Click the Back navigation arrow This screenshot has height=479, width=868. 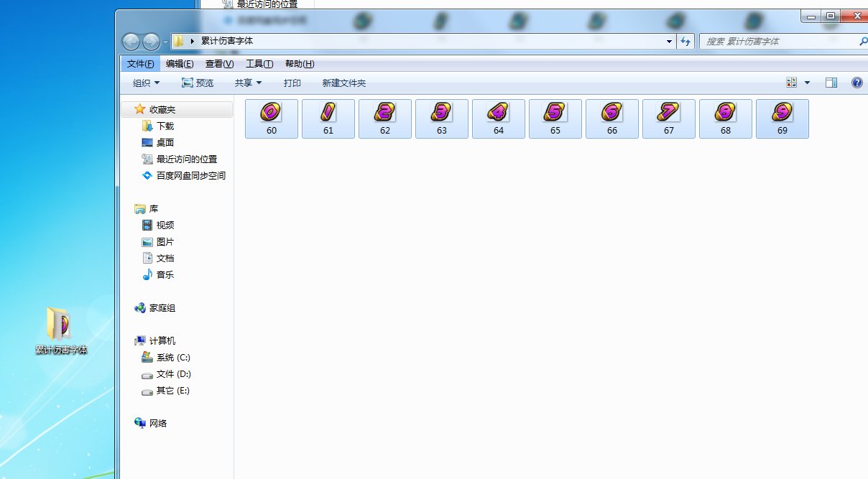(x=131, y=42)
